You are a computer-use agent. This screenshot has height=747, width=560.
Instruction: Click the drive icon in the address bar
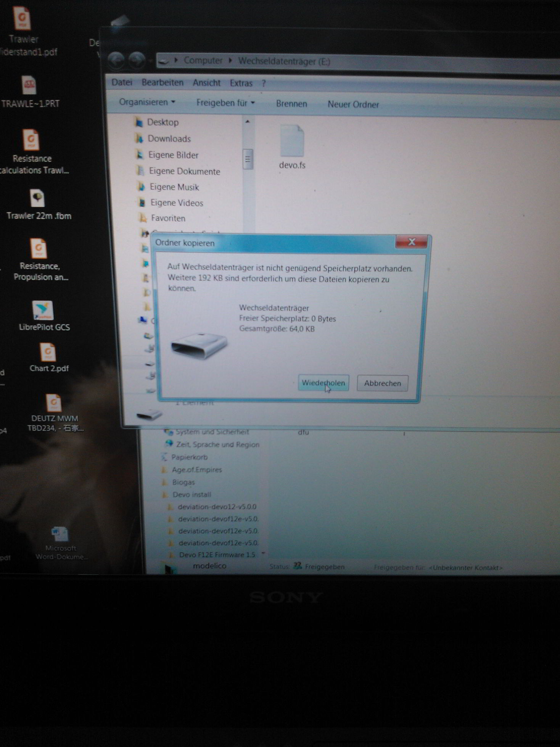164,60
